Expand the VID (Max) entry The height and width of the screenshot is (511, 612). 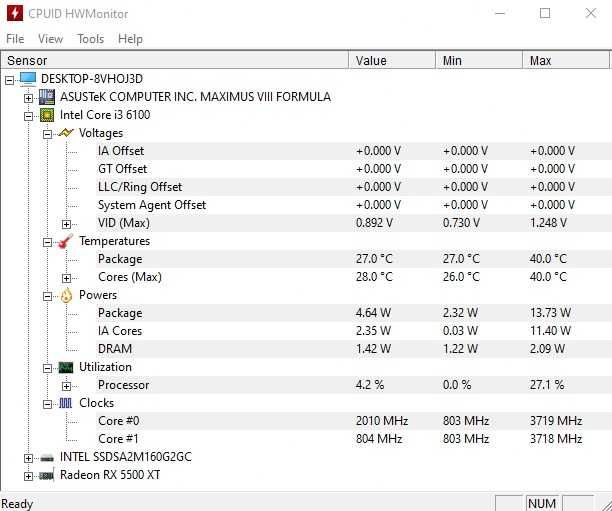click(66, 224)
